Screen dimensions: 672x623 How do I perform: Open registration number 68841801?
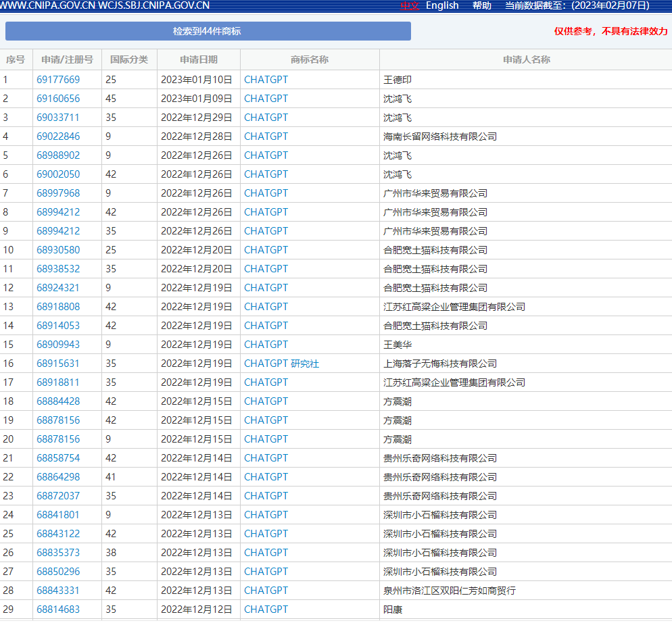tap(58, 515)
